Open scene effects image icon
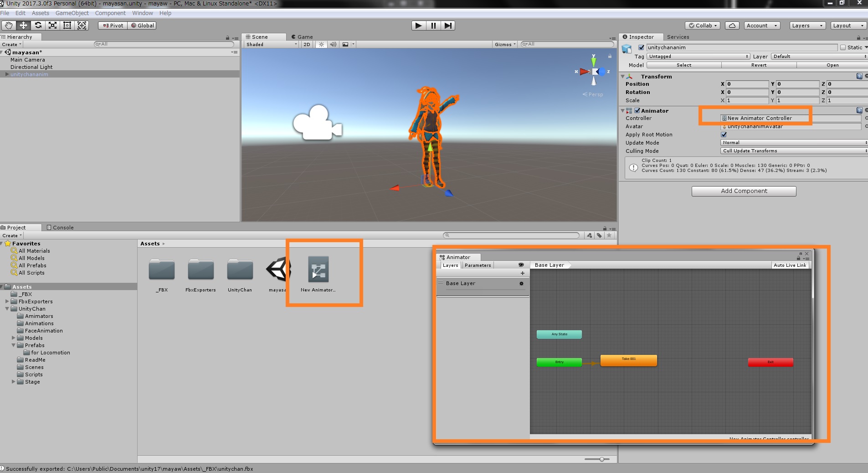 (345, 44)
